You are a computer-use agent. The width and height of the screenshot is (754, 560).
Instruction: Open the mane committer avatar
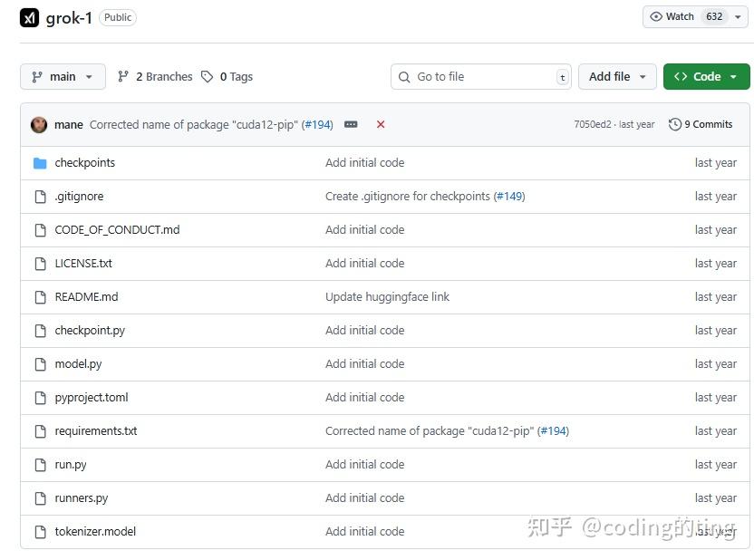(39, 124)
